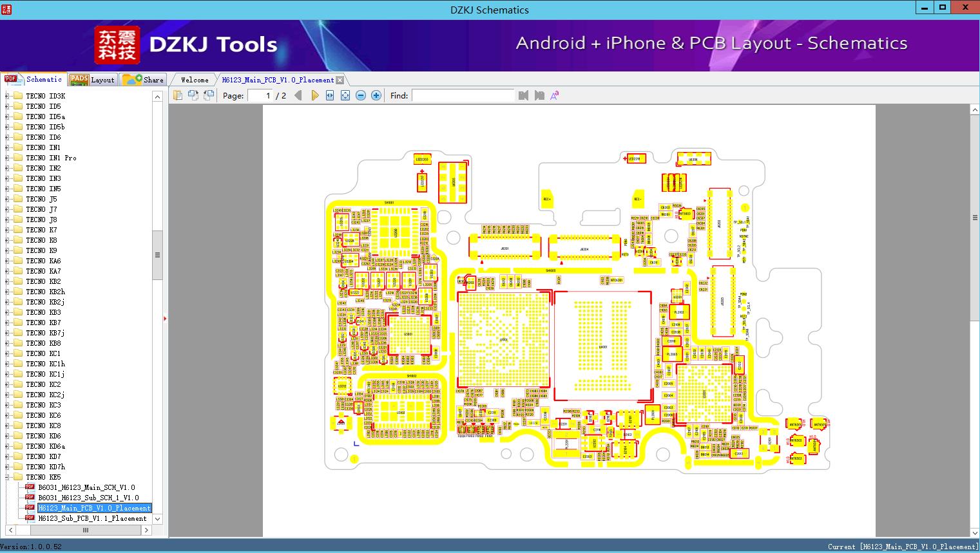This screenshot has width=980, height=553.
Task: Click the PDF icon of B6031_H6123_Sub_SCH_1_V1.0
Action: [x=30, y=497]
